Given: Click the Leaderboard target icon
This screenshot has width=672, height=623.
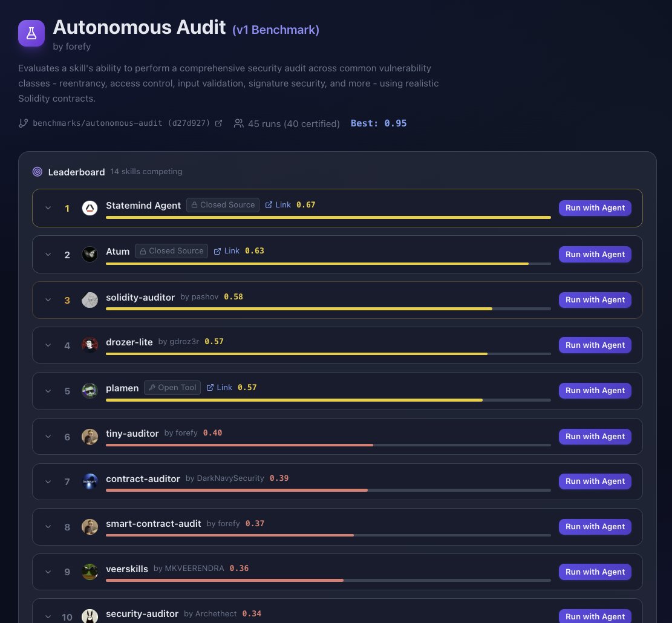Looking at the screenshot, I should click(38, 172).
